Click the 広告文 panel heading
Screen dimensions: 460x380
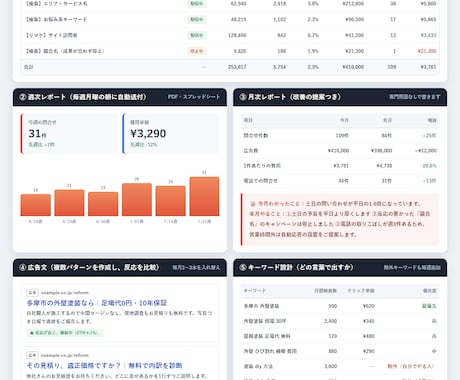(x=89, y=268)
